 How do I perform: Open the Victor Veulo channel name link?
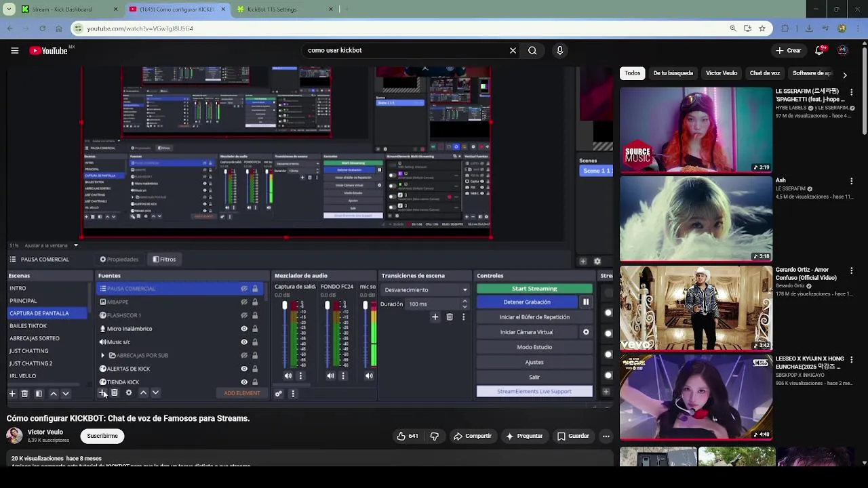pyautogui.click(x=45, y=432)
